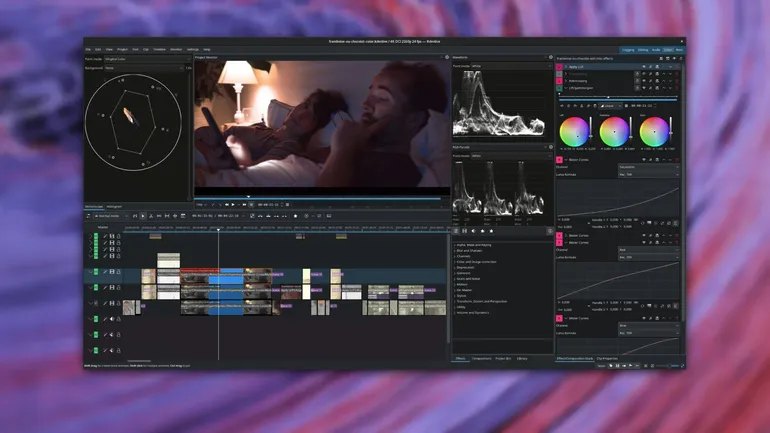Toggle visibility eye of Lift/gamma/gain effect
Screen dimensions: 770x433
pyautogui.click(x=644, y=88)
